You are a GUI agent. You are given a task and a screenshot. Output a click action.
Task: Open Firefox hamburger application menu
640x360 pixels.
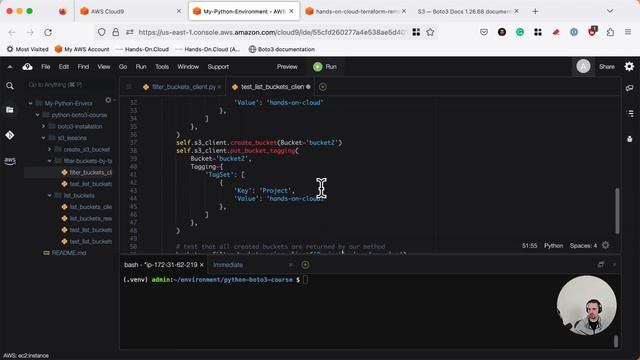coord(628,32)
